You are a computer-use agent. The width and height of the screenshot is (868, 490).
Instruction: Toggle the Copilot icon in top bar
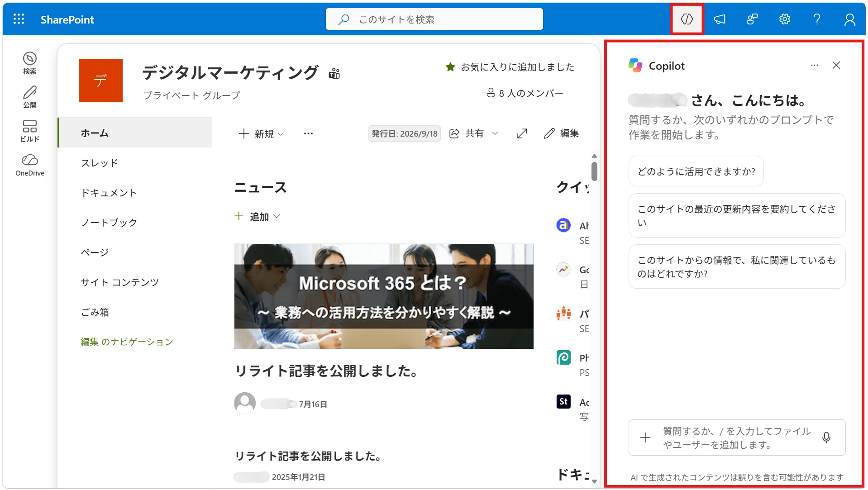point(687,19)
